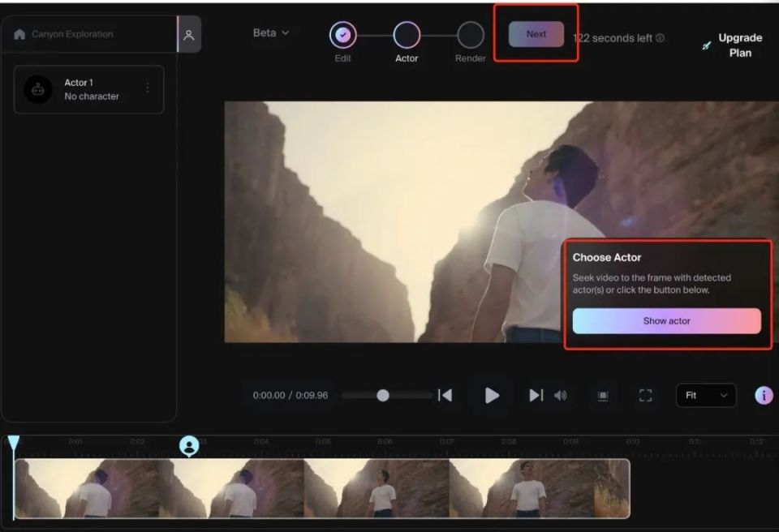Click the info icon beside seconds left

tap(660, 38)
